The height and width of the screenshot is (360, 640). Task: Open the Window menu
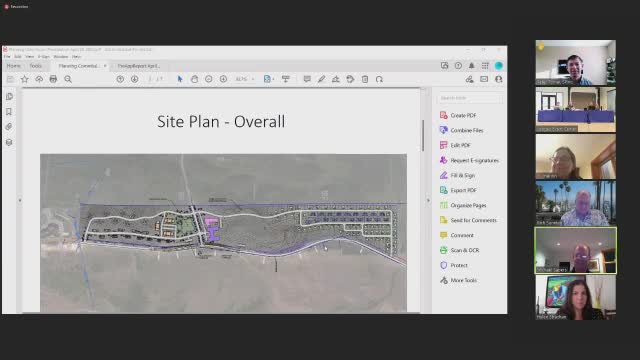[x=61, y=57]
